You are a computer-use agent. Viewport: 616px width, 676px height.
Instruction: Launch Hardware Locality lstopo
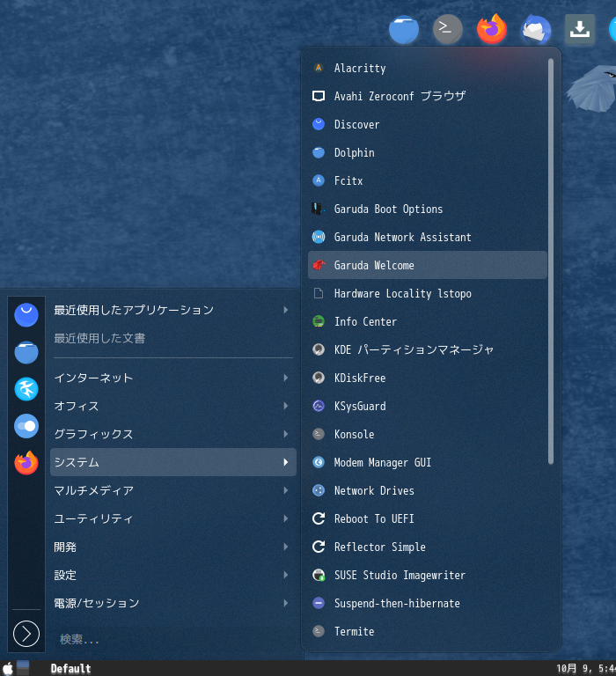(427, 294)
